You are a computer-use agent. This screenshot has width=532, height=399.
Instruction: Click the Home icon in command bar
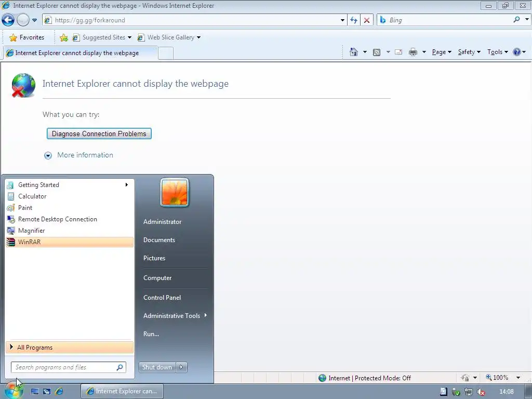pyautogui.click(x=353, y=52)
